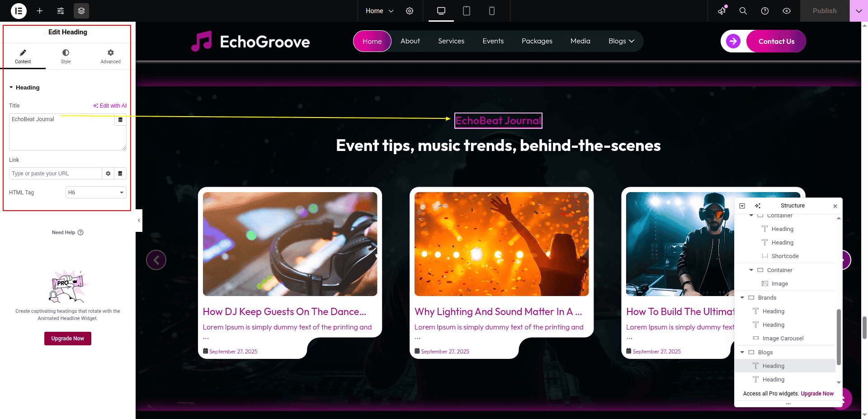Open the Finder search icon

point(743,11)
